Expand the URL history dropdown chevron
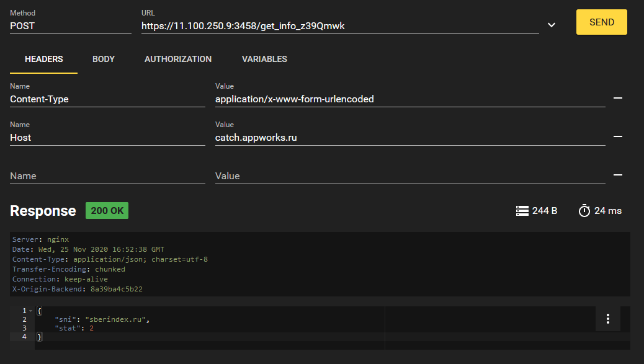The image size is (644, 364). click(x=551, y=25)
